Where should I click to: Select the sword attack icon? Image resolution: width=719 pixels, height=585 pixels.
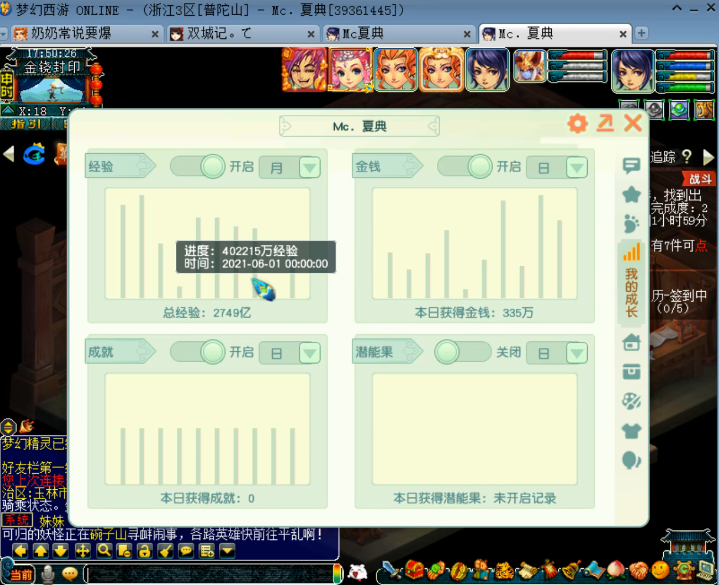coord(391,570)
